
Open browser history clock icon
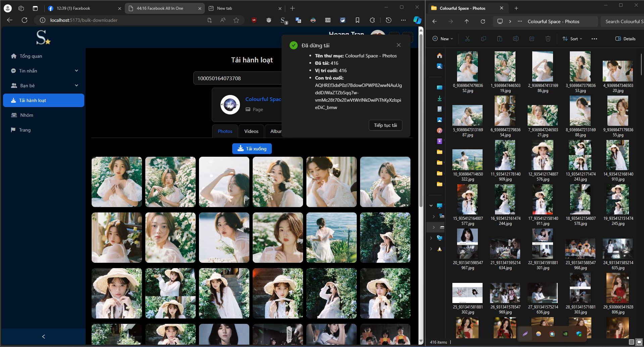pyautogui.click(x=389, y=20)
